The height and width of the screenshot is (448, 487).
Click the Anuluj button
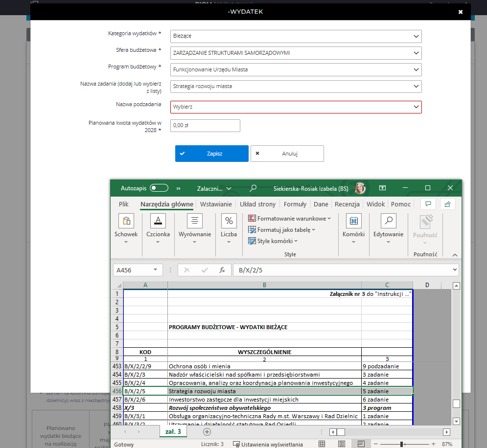tap(287, 154)
